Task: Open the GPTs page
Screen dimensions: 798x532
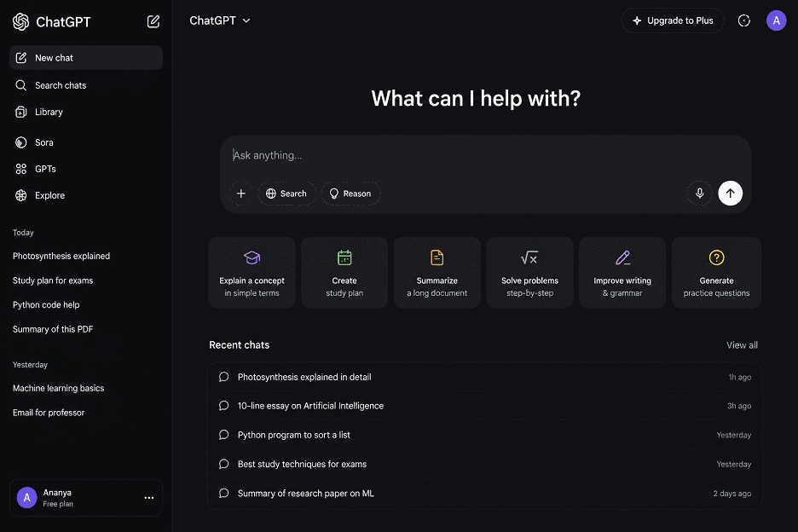Action: click(x=86, y=169)
